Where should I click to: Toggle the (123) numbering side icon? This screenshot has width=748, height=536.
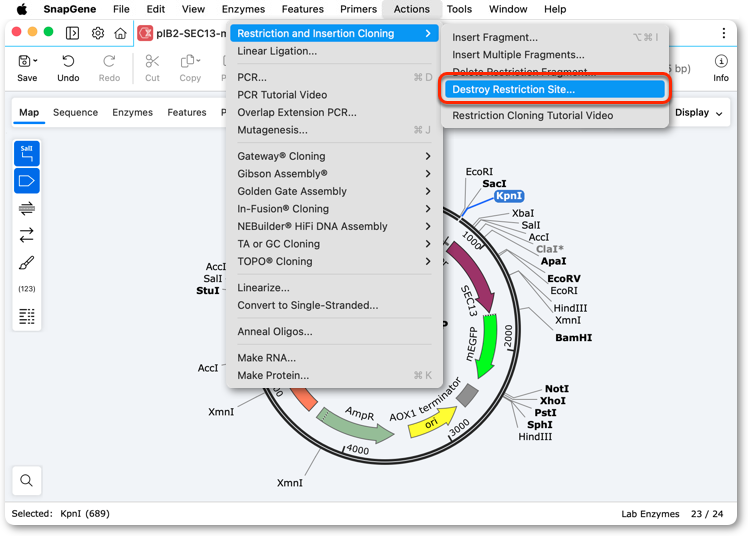coord(27,289)
